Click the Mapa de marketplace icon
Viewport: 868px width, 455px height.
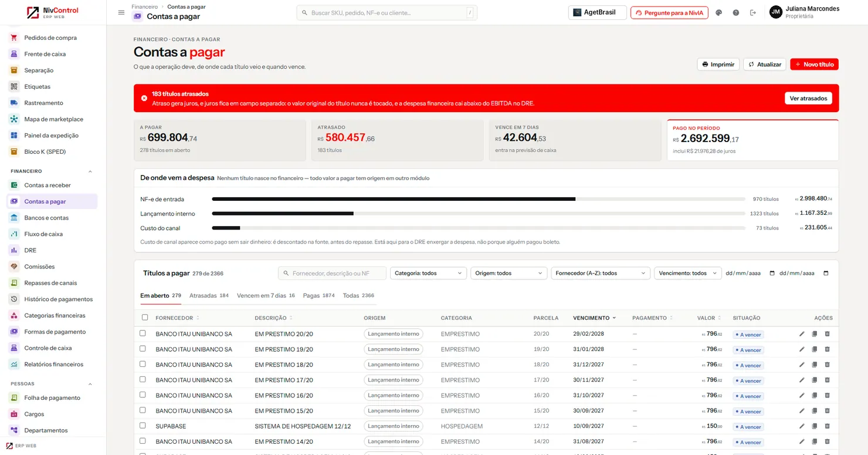[14, 119]
